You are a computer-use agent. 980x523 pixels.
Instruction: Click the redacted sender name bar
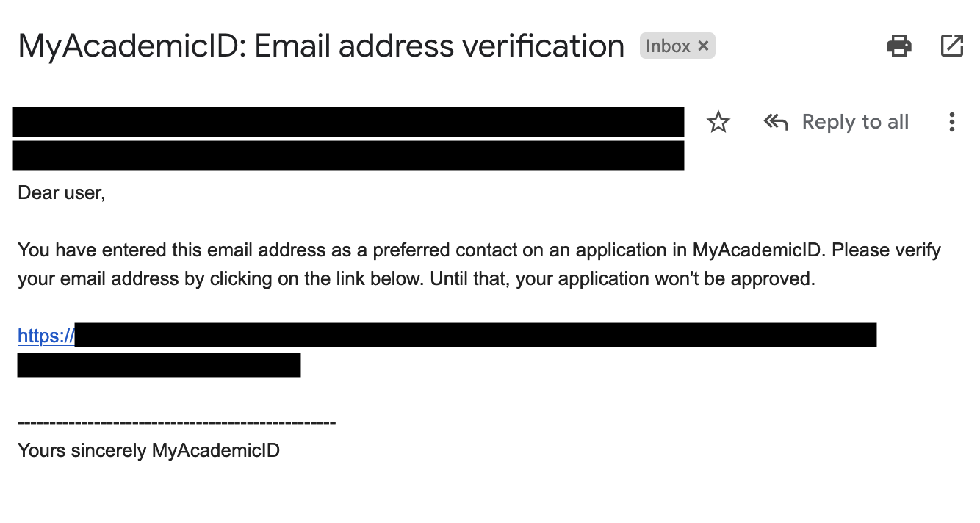coord(348,122)
